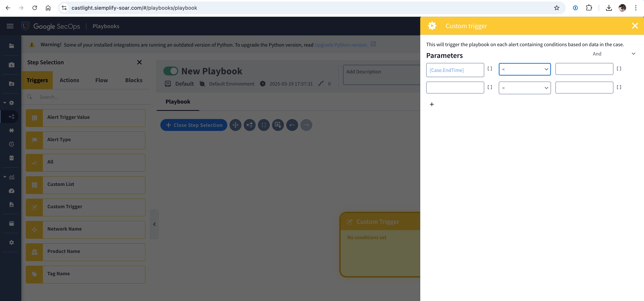Click the Custom trigger gear icon in header
Viewport: 644px width, 301px height.
coord(432,26)
